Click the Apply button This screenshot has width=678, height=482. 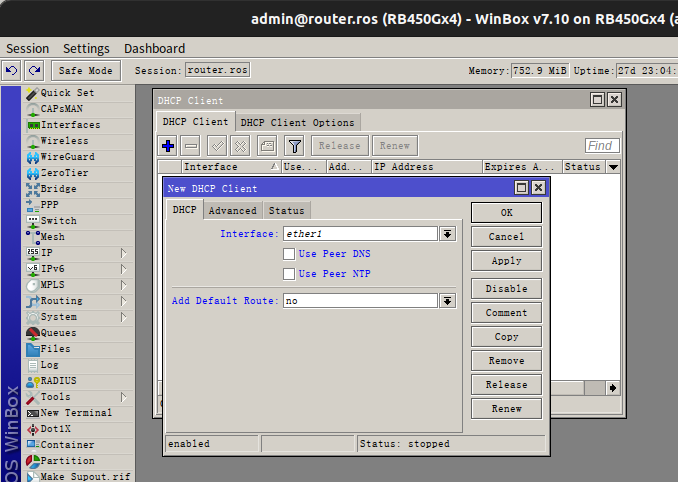point(506,261)
